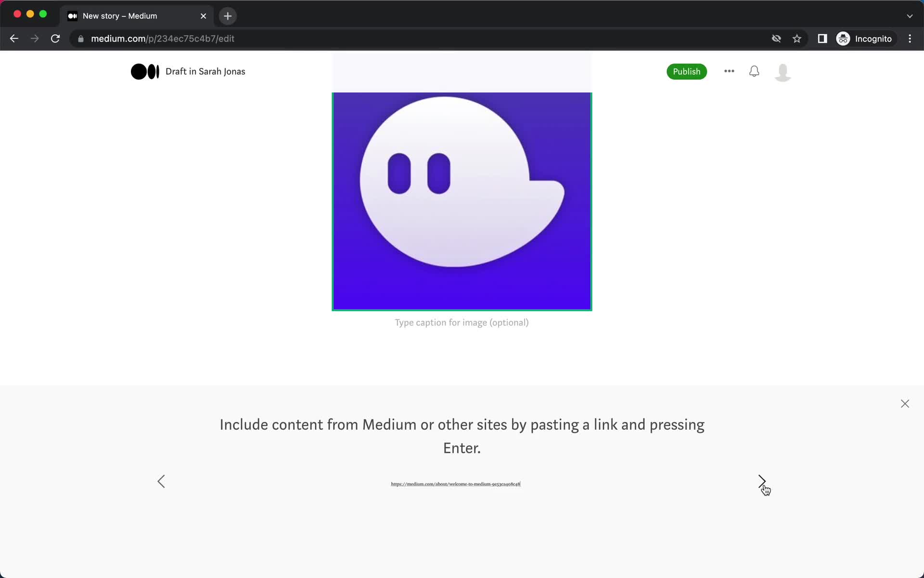Image resolution: width=924 pixels, height=578 pixels.
Task: Click the 'Draft in Sarah Jonas' label
Action: coord(205,72)
